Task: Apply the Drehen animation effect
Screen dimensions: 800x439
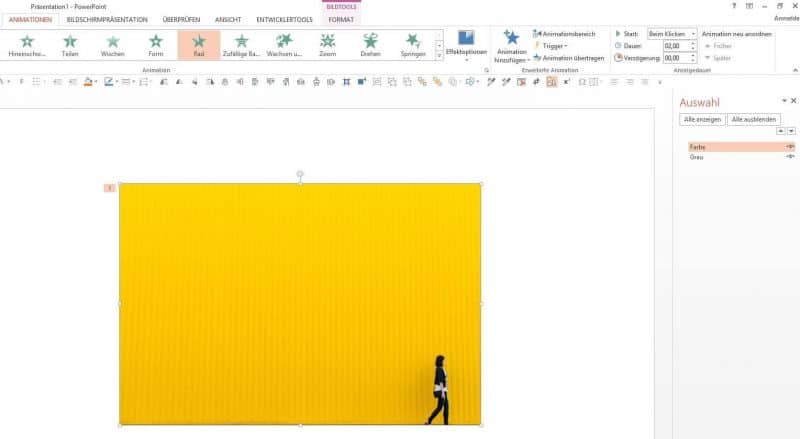Action: 370,45
